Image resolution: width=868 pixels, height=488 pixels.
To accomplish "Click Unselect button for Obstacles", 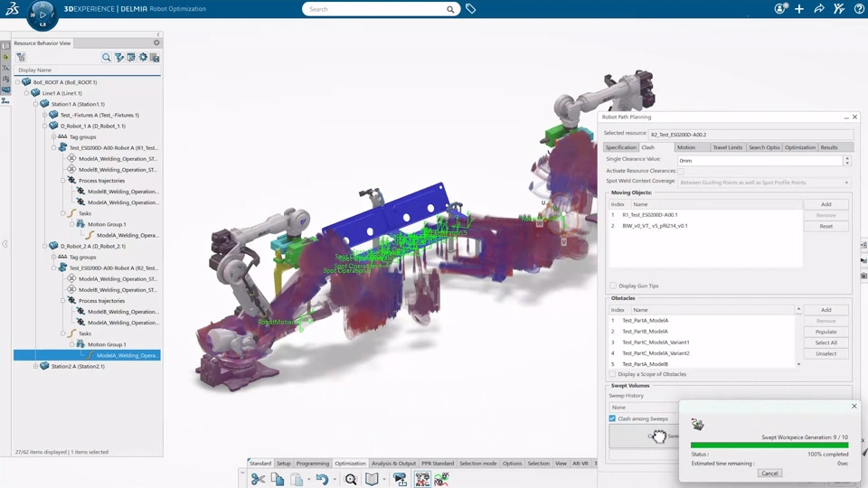I will [826, 353].
